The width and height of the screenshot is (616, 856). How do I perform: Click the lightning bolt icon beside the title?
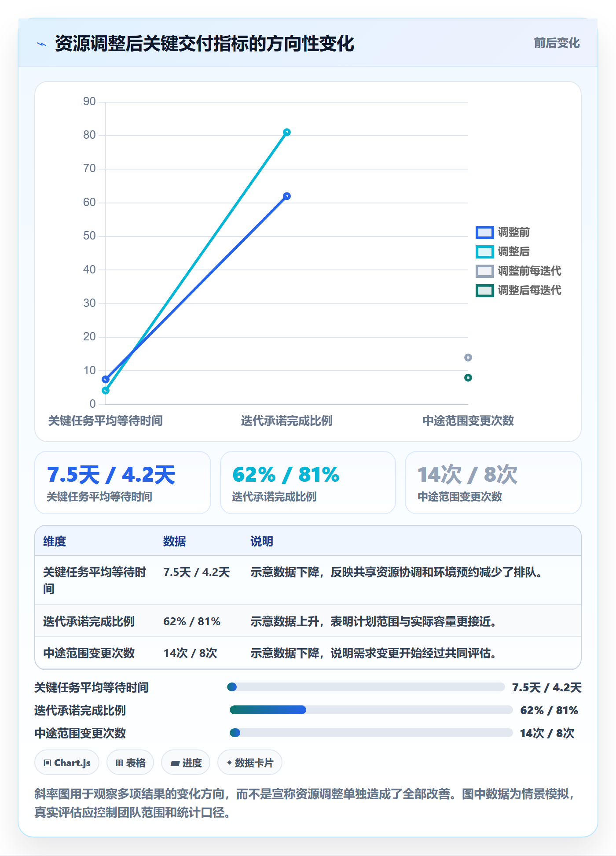[42, 44]
